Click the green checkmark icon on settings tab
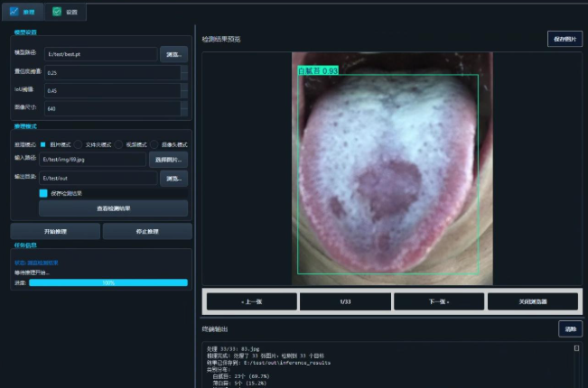Image resolution: width=588 pixels, height=388 pixels. tap(58, 13)
